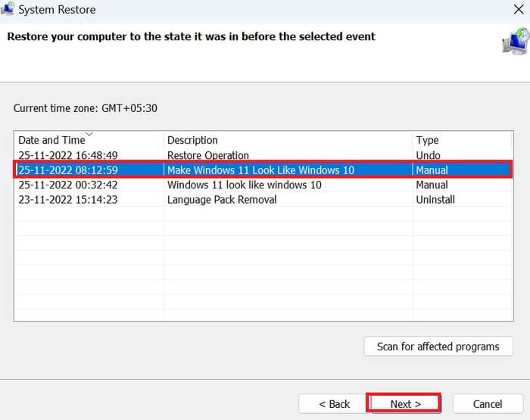Click the 23-11-2022 15:14:23 date cell

pyautogui.click(x=68, y=200)
